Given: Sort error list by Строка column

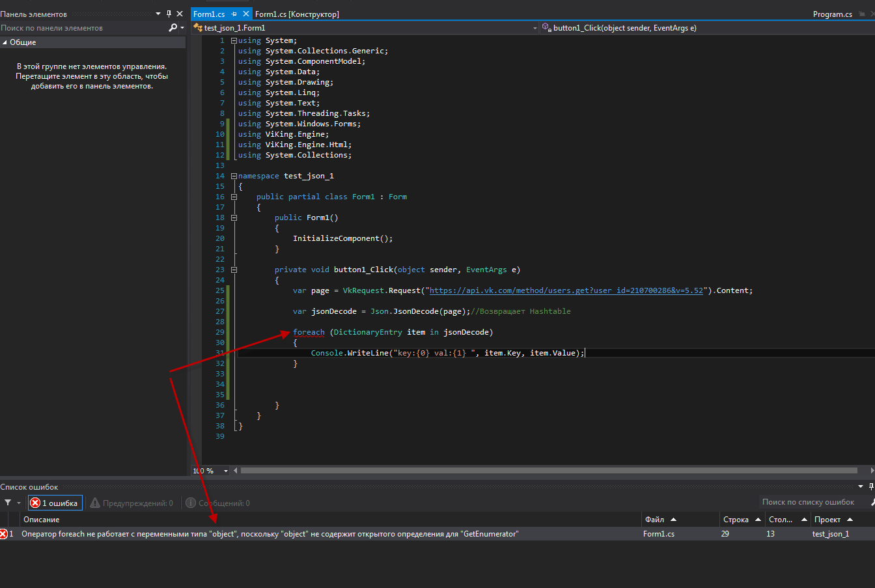Looking at the screenshot, I should [x=742, y=520].
